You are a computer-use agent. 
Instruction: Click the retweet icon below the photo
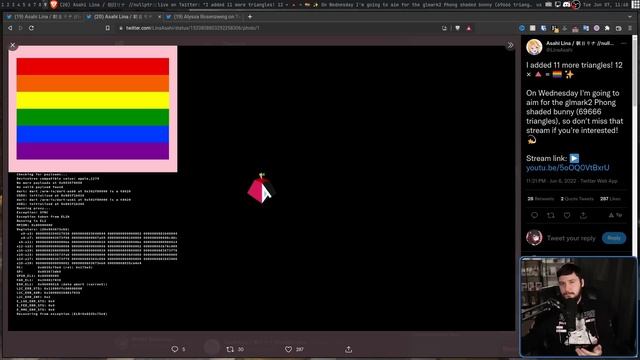point(230,349)
